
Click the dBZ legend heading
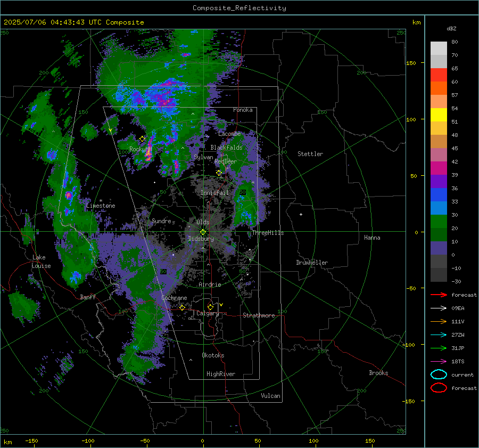[x=451, y=28]
